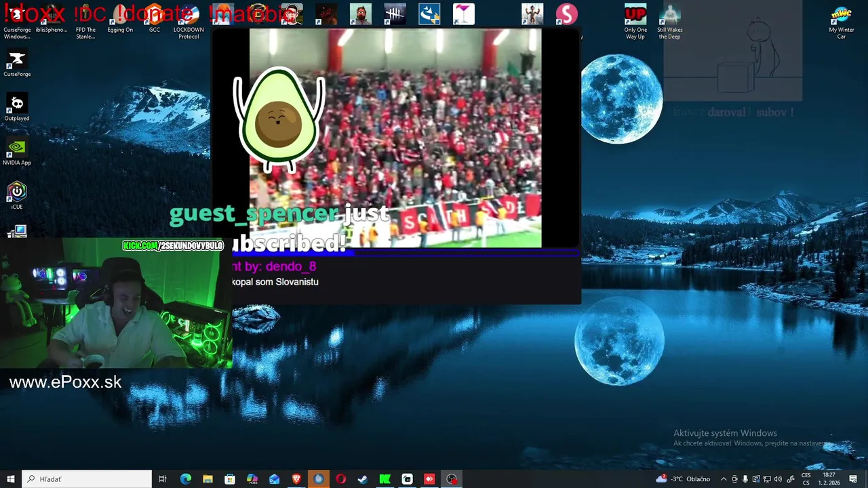The height and width of the screenshot is (488, 868).
Task: Click the pen/link tray icon
Action: coord(790,479)
